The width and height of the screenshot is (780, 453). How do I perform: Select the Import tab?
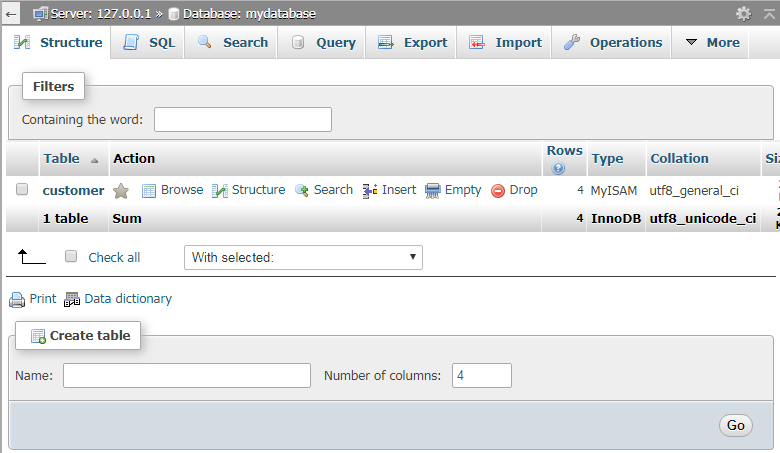click(x=505, y=42)
